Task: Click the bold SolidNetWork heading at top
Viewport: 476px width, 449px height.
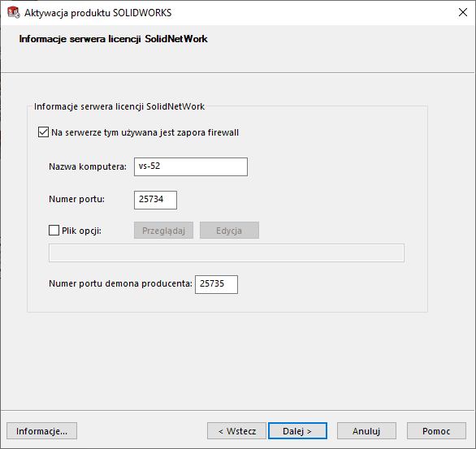Action: click(x=113, y=39)
